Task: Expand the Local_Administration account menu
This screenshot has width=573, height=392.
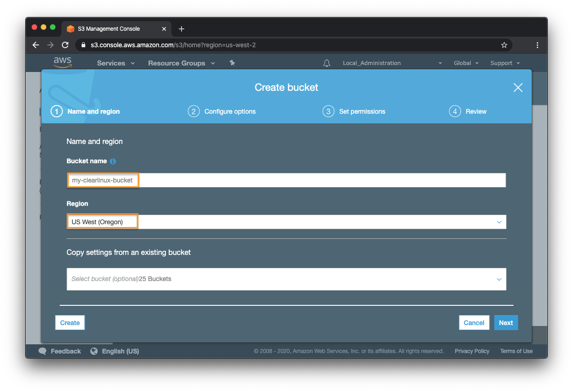Action: pos(392,63)
